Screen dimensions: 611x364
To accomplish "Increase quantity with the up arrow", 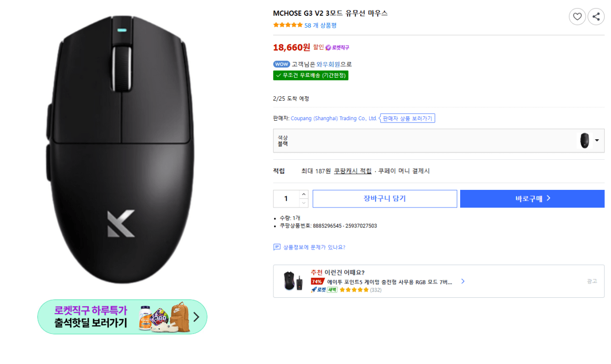I will point(304,194).
